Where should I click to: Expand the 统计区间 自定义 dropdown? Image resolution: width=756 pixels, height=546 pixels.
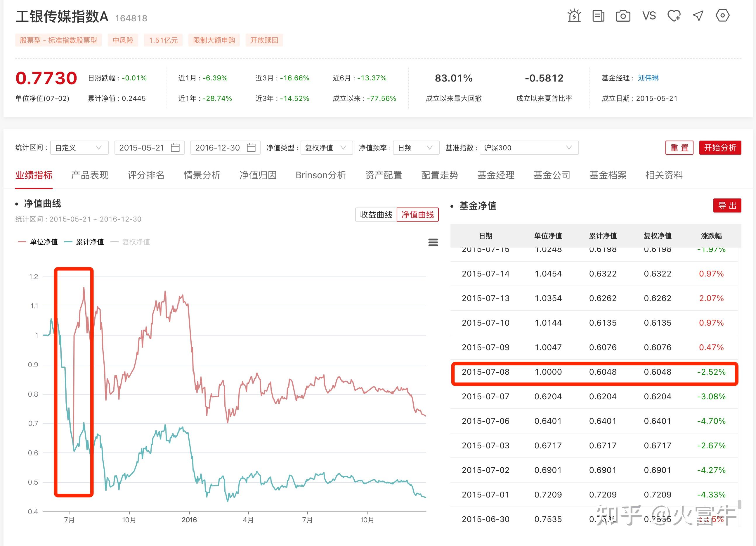(x=79, y=147)
